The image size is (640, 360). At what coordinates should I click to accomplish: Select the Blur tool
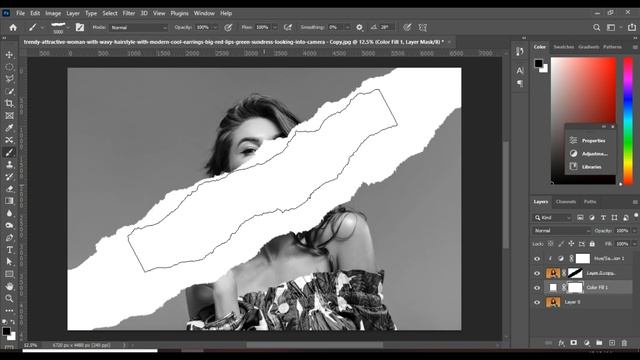click(x=9, y=213)
